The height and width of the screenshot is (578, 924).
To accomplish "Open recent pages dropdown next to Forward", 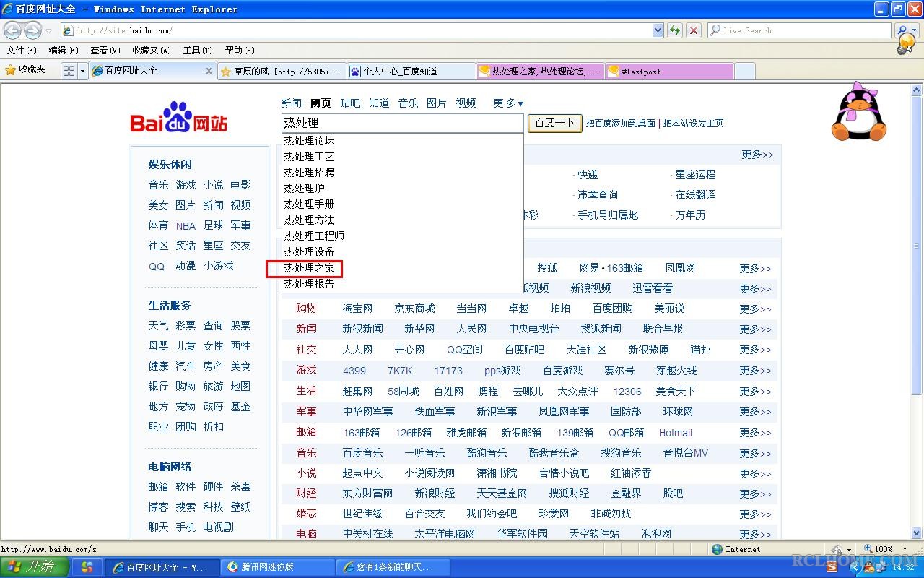I will click(x=49, y=31).
